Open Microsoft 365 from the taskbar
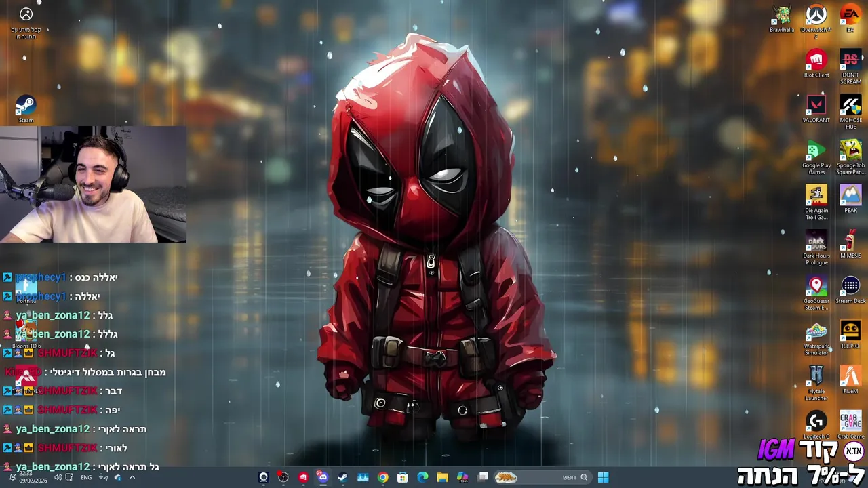Image resolution: width=868 pixels, height=488 pixels. (x=462, y=477)
